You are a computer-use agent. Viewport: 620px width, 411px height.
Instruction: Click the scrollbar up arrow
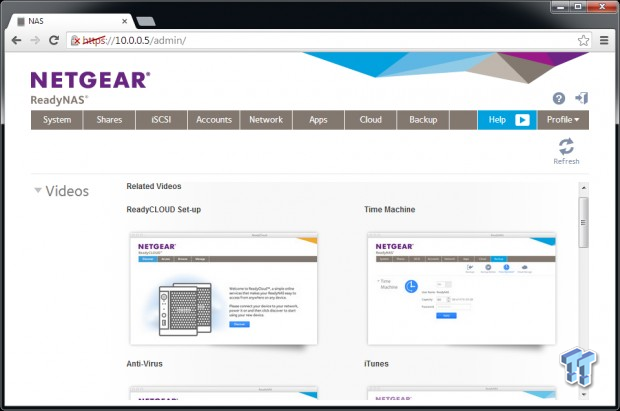[x=584, y=188]
